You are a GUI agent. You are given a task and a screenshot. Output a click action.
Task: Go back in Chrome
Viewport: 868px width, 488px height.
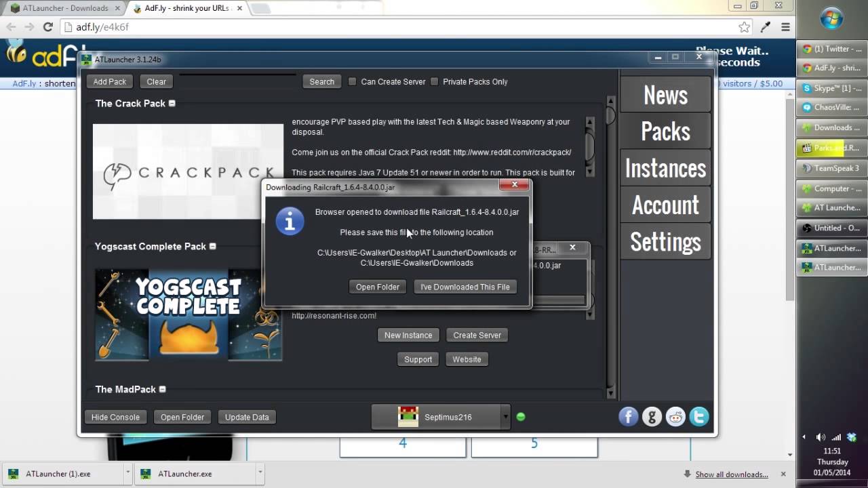click(x=10, y=27)
